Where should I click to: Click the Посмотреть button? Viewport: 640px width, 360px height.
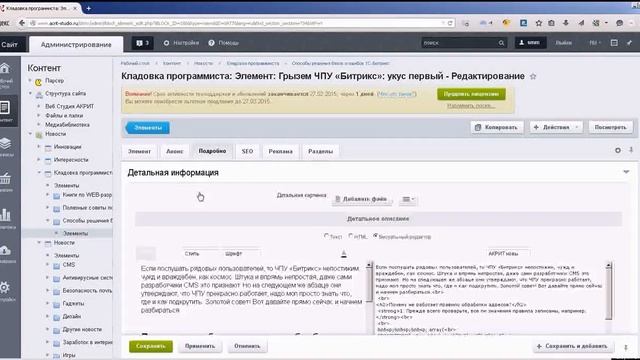click(611, 127)
